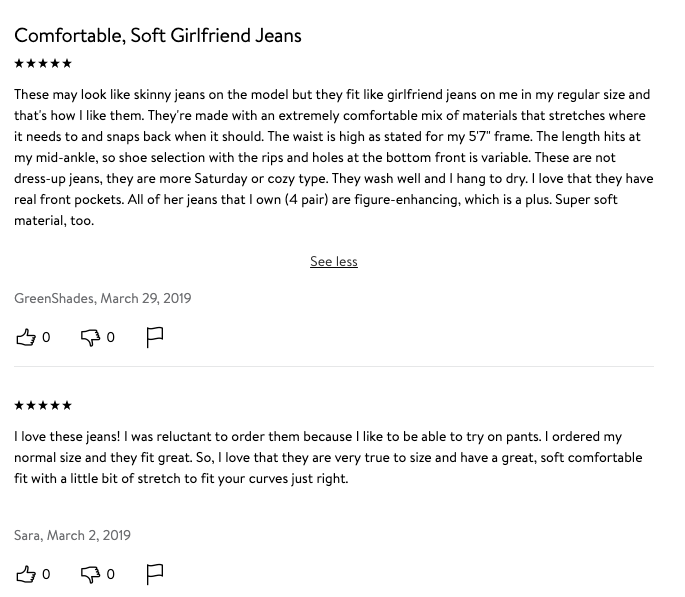This screenshot has width=685, height=597.
Task: Click review text starting I love these jeans
Action: click(x=328, y=457)
